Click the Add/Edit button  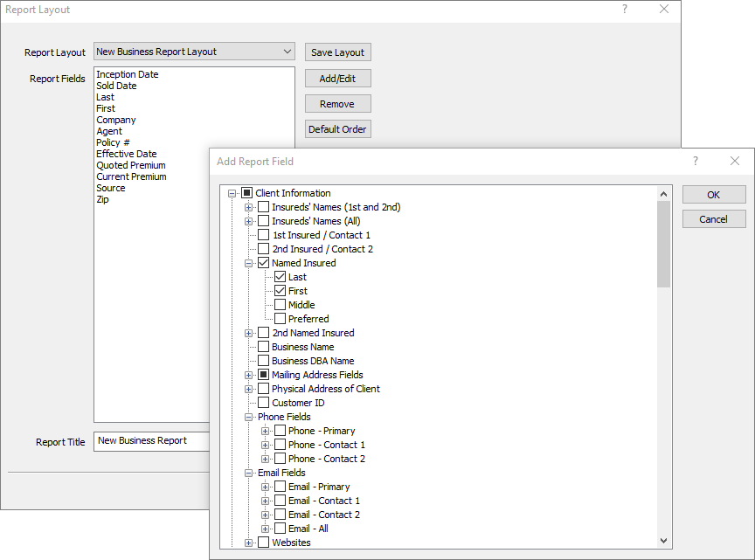[x=337, y=78]
